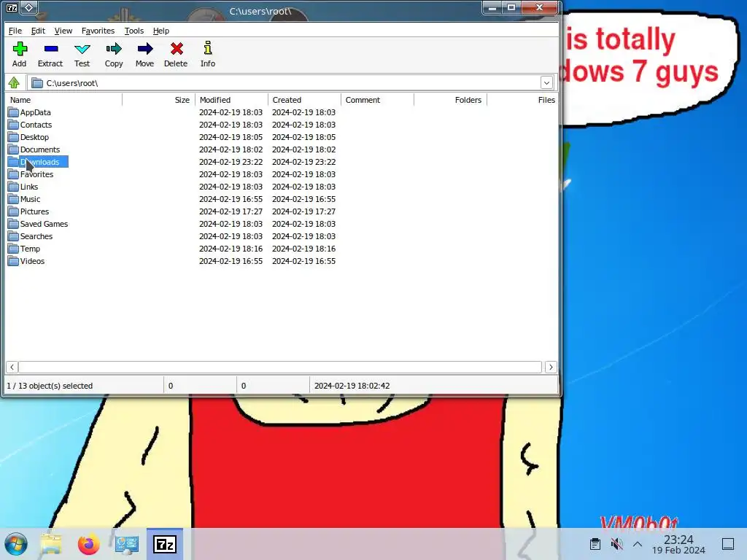Open 7-Zip system menu icon in title bar
The height and width of the screenshot is (560, 747).
(x=12, y=7)
